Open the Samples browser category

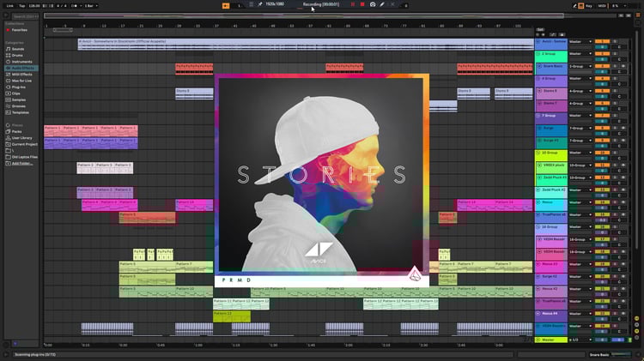pyautogui.click(x=19, y=99)
